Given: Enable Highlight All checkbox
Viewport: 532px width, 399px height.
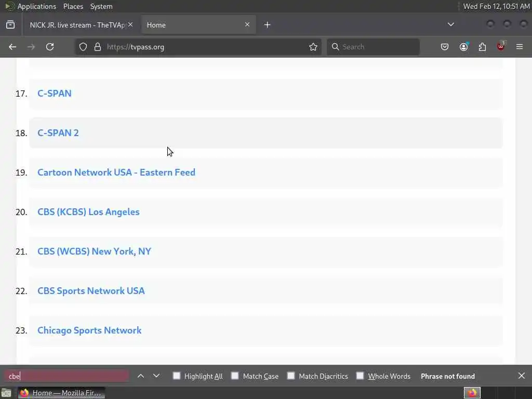Looking at the screenshot, I should tap(177, 376).
